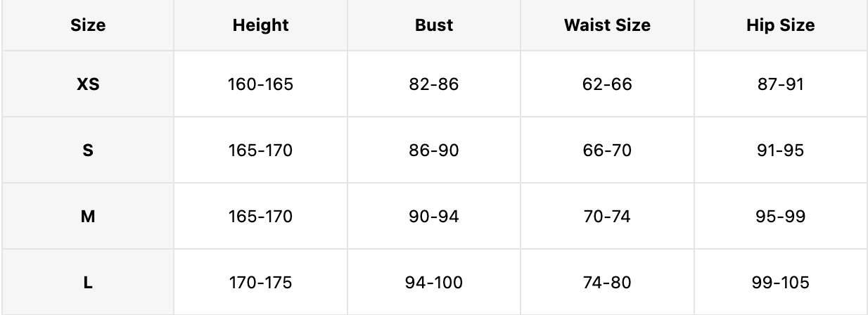The height and width of the screenshot is (315, 868).
Task: Click the L height cell 170-175
Action: 260,283
